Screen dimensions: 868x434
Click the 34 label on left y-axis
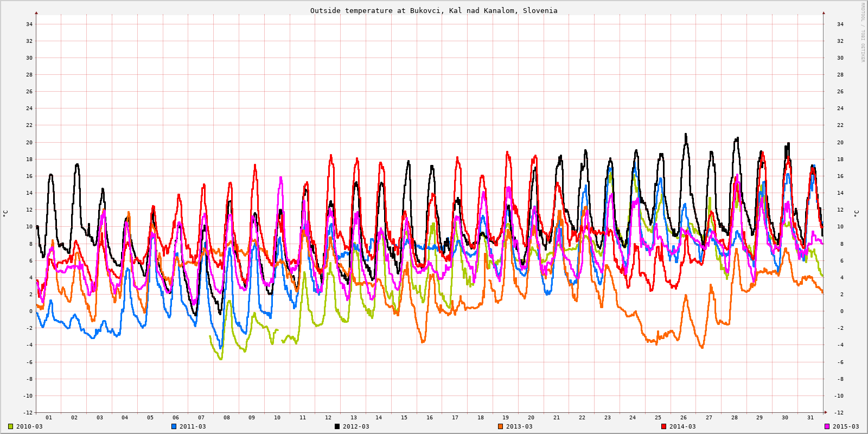click(x=29, y=24)
